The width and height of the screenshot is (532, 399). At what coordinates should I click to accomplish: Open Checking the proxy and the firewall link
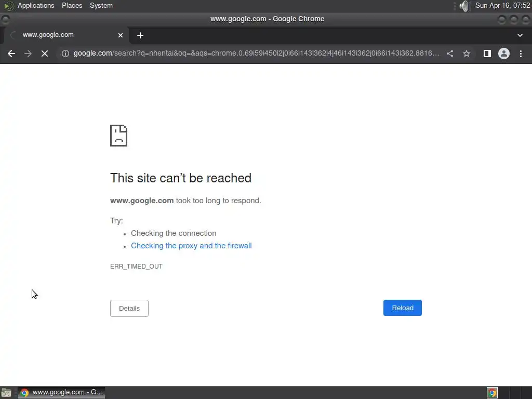tap(191, 246)
